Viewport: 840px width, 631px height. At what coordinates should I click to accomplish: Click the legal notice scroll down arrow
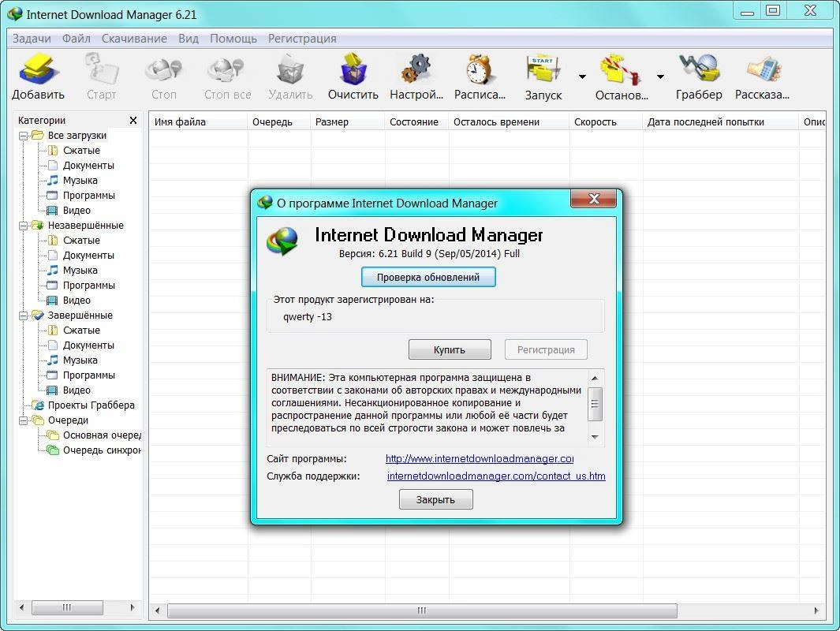(x=595, y=437)
